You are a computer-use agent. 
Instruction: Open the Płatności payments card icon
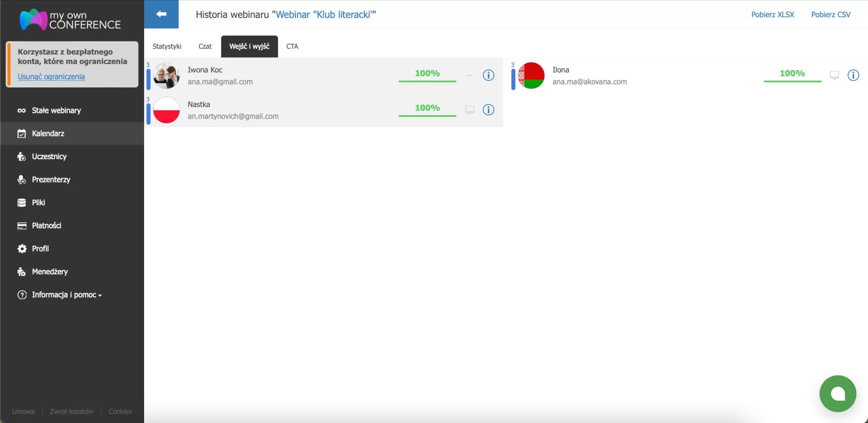click(22, 225)
